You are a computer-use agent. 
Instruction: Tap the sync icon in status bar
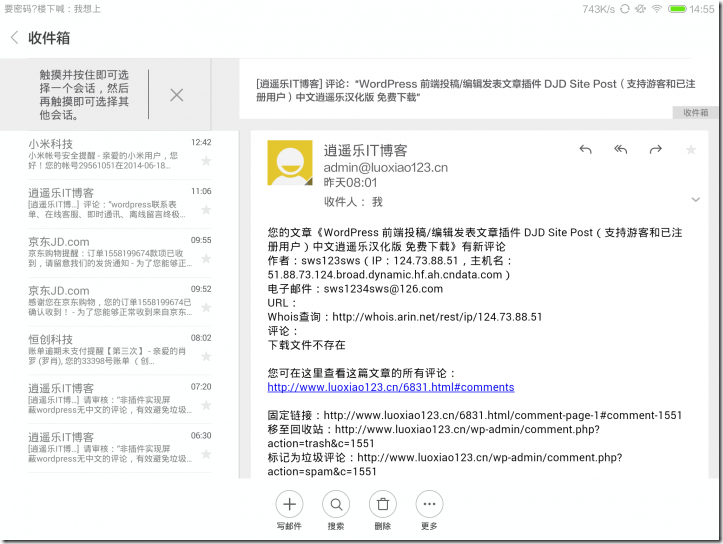625,9
